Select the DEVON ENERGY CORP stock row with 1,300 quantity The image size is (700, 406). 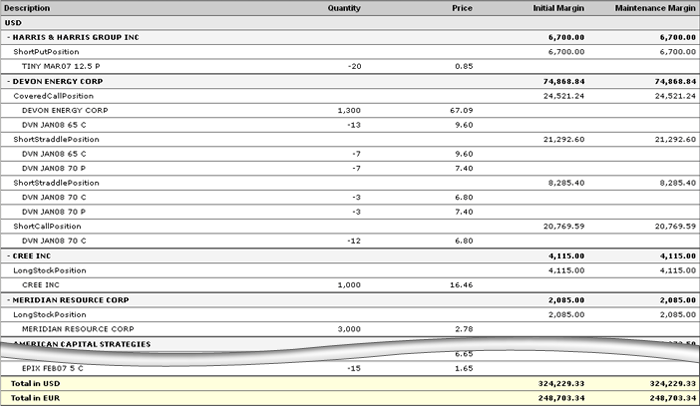(350, 110)
